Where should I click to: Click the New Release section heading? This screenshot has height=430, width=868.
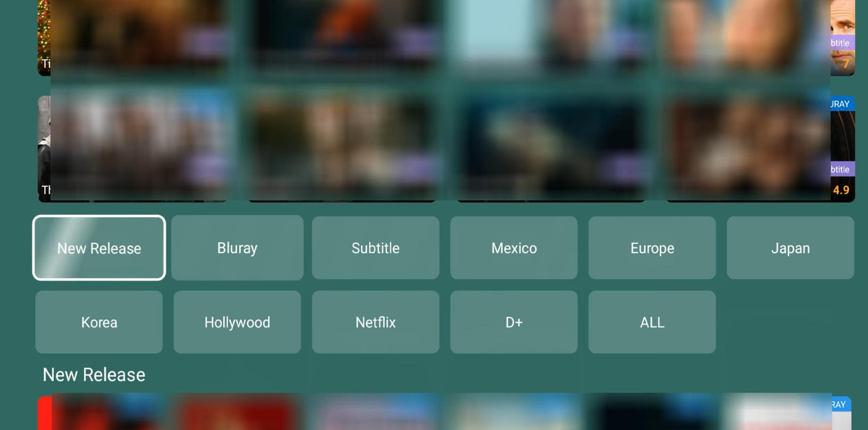pos(94,375)
